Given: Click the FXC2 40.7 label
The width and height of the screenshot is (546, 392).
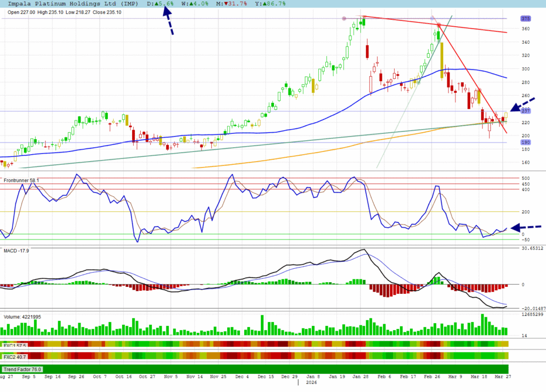Looking at the screenshot, I should point(15,356).
